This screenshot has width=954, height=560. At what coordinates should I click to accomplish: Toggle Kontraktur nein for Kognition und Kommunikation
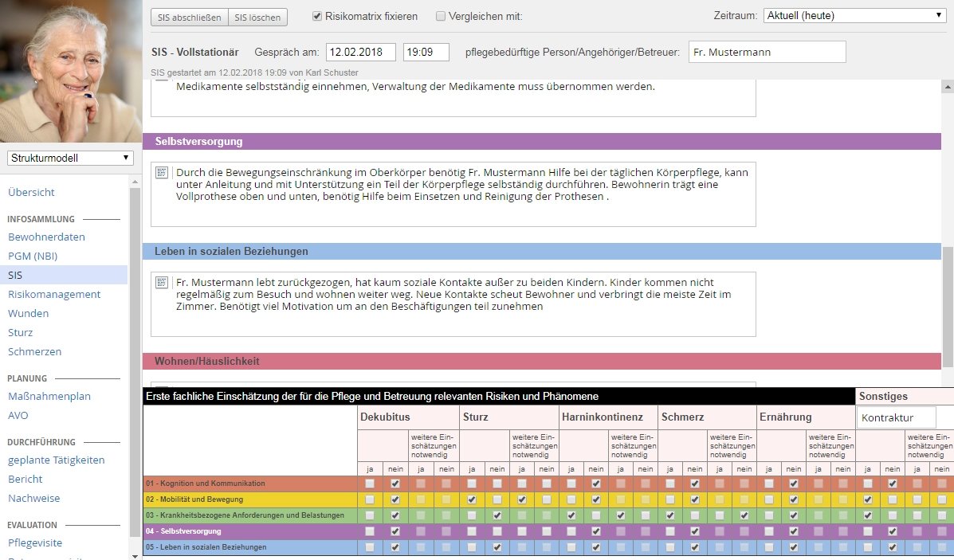pyautogui.click(x=893, y=484)
